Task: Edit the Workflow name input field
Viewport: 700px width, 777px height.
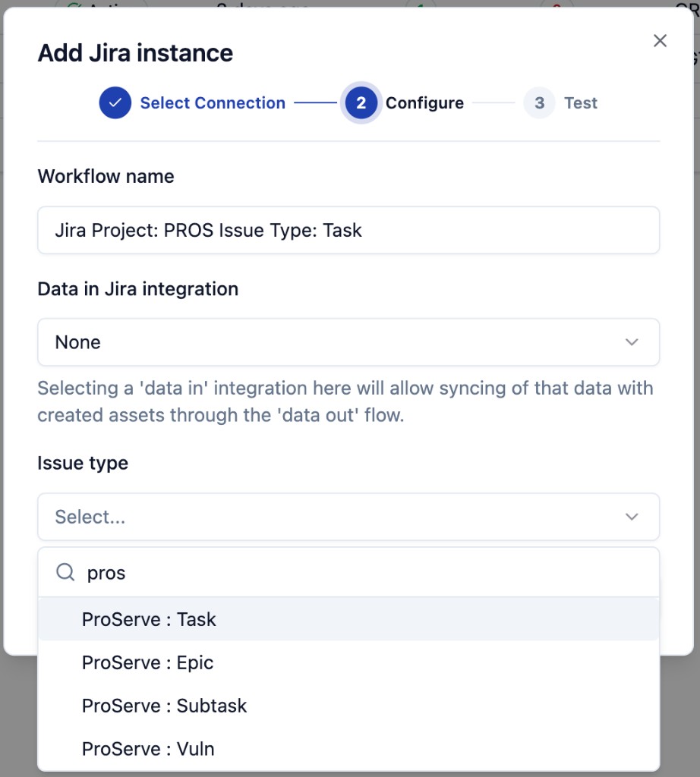Action: pos(348,231)
